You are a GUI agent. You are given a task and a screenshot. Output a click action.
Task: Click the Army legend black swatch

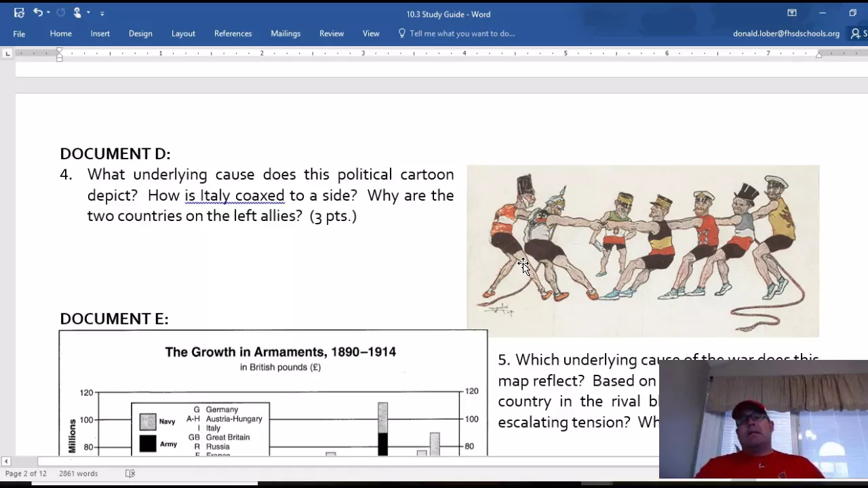point(147,444)
